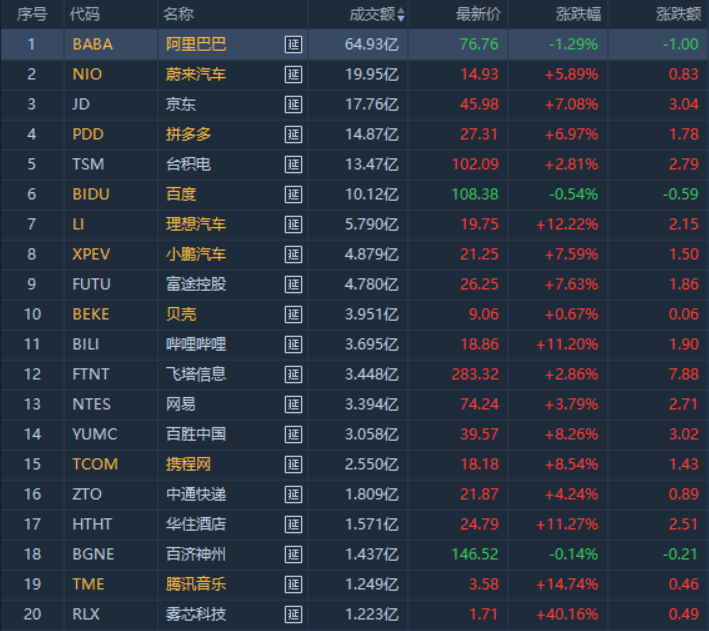Click the 延 delay icon in the TME row
This screenshot has height=631, width=709.
(x=293, y=584)
